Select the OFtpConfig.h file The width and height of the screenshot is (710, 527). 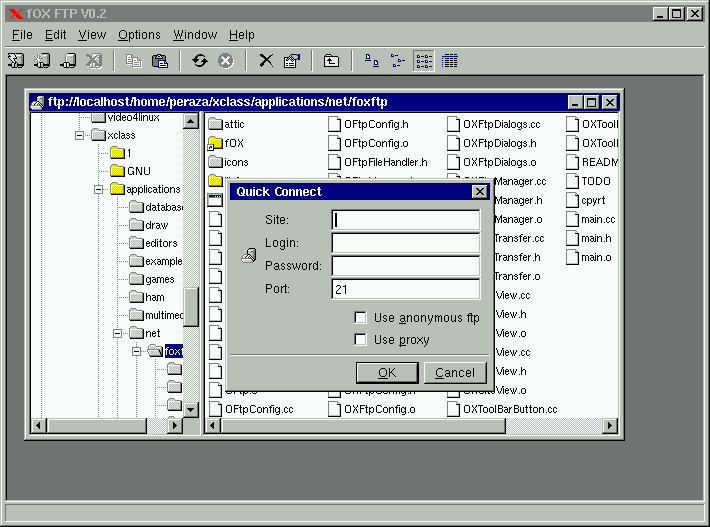[x=369, y=124]
